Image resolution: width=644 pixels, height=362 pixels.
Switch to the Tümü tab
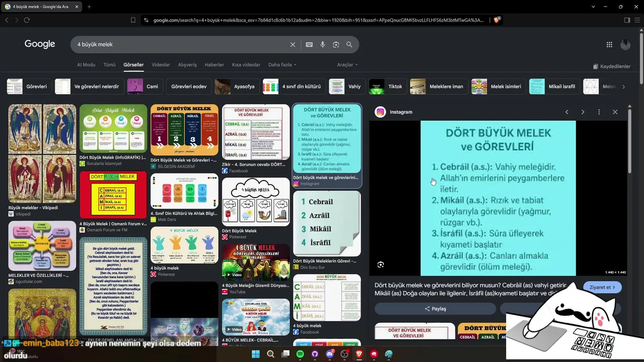pos(109,65)
